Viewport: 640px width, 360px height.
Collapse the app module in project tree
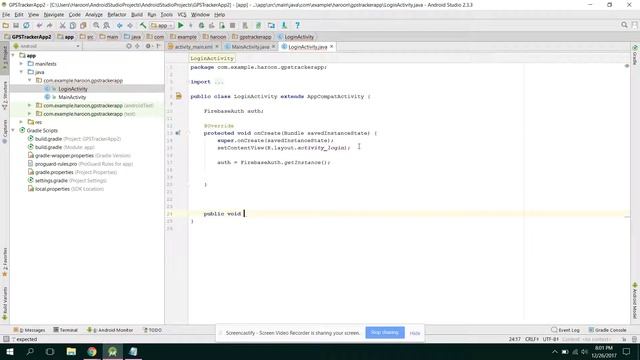click(13, 55)
